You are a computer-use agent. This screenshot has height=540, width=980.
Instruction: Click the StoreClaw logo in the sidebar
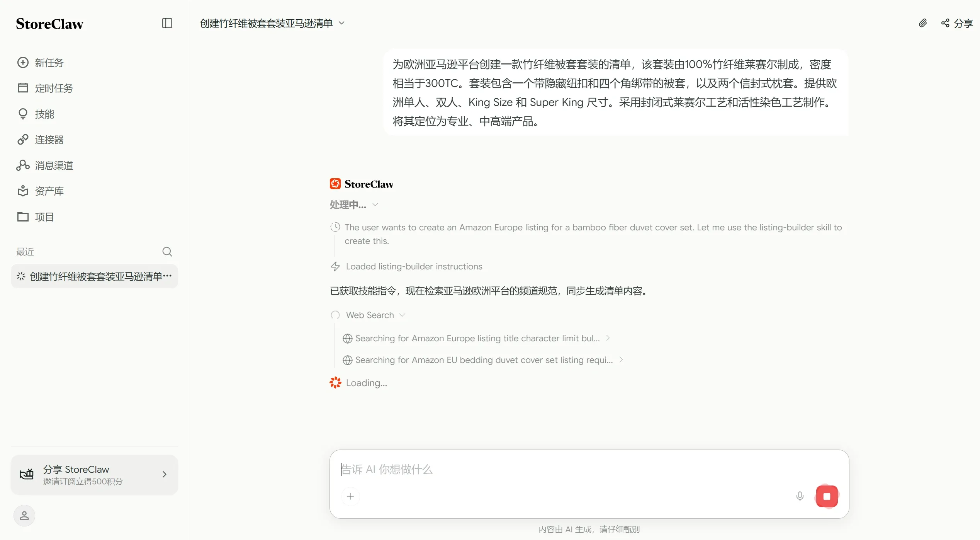coord(49,24)
